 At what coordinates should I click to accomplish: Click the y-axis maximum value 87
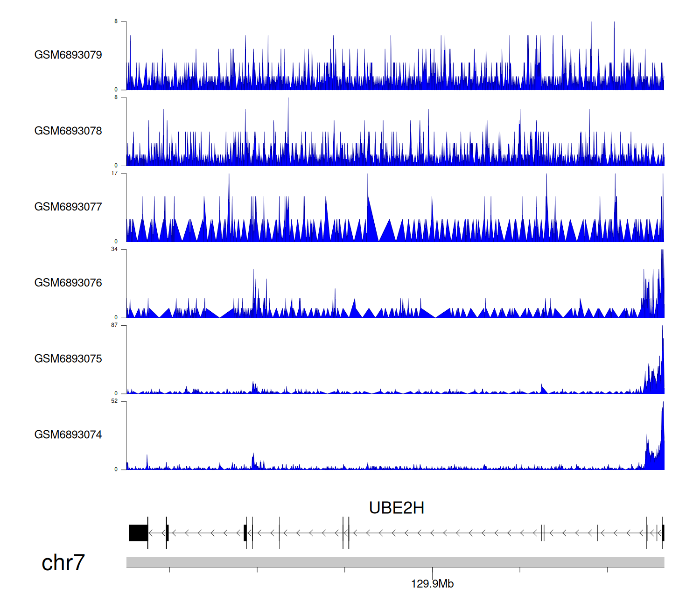(114, 325)
